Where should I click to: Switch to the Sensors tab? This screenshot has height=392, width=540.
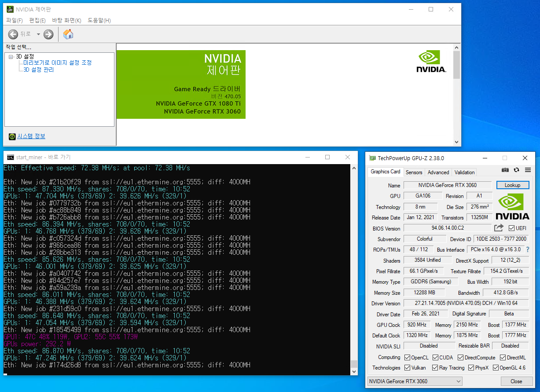414,172
